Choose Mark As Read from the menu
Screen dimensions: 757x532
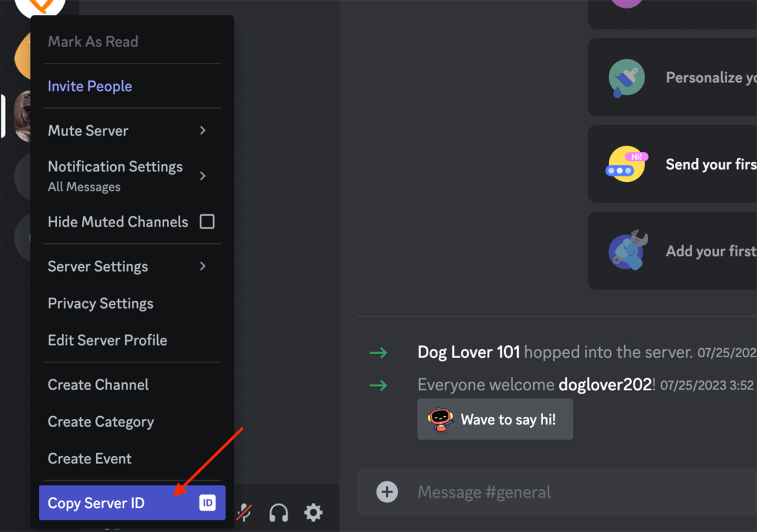tap(93, 41)
